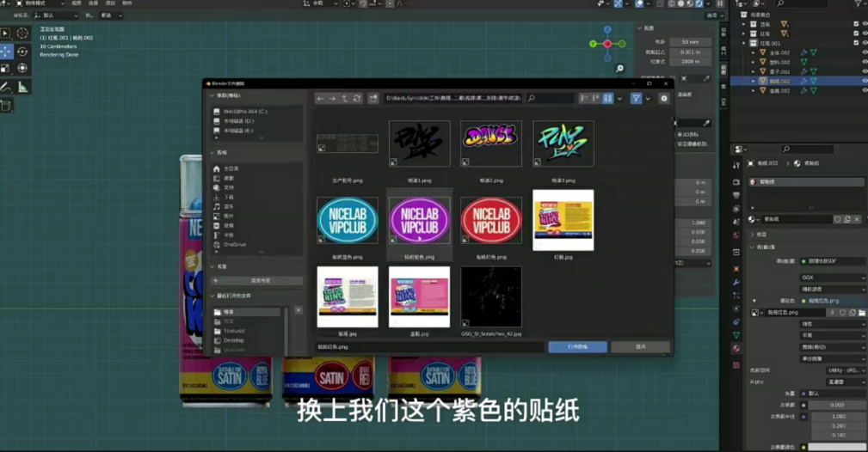
Task: Uncheck checkbox of second outliner collection
Action: [856, 34]
